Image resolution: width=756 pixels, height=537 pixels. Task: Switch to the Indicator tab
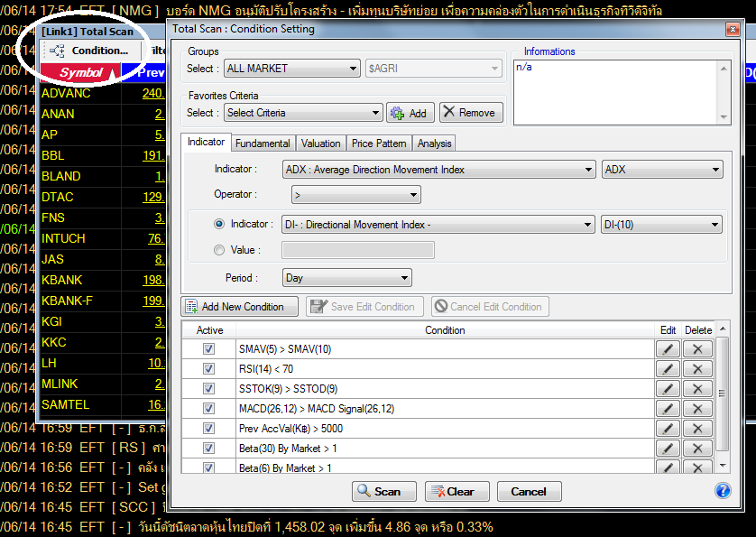[x=206, y=142]
